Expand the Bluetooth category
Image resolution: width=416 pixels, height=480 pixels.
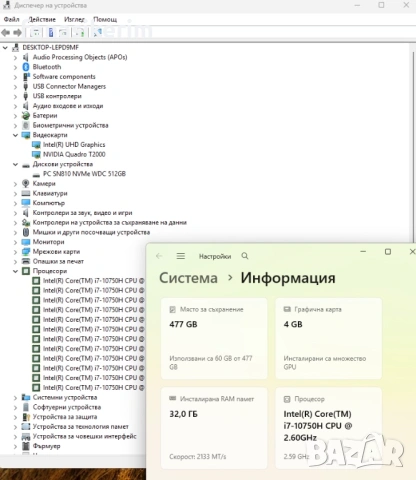15,67
